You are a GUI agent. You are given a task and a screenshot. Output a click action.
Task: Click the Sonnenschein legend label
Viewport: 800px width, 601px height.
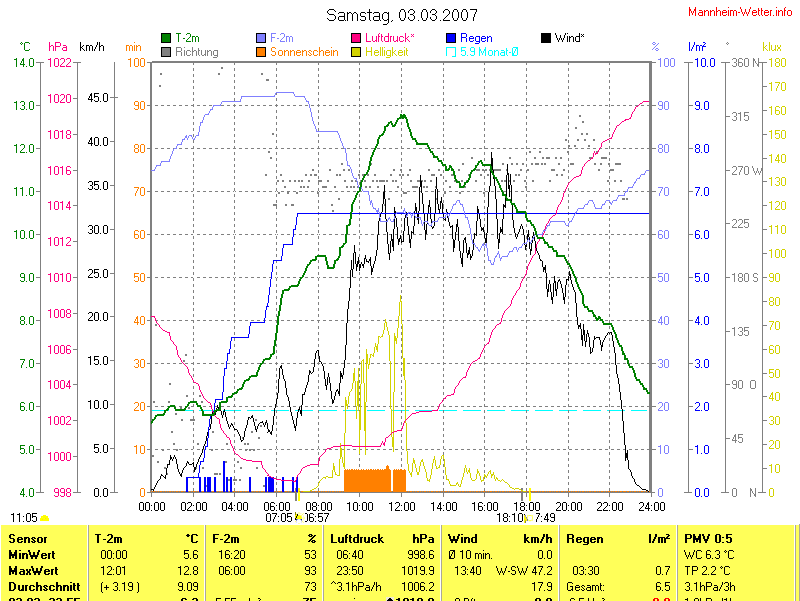[304, 52]
